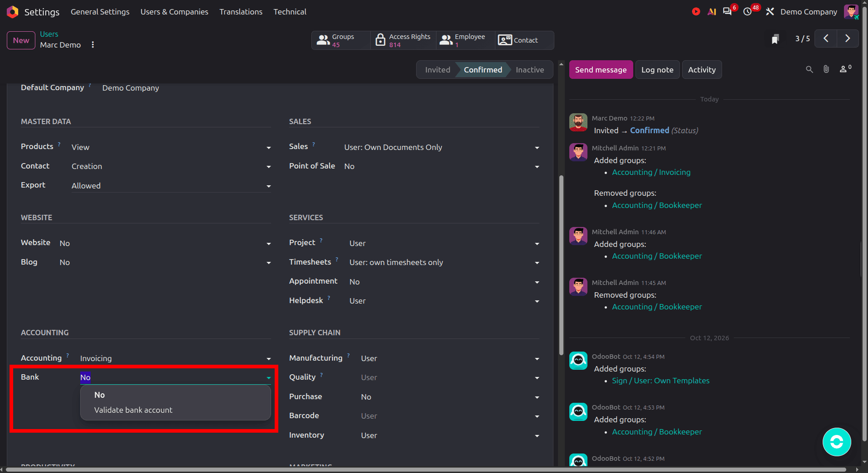868x473 pixels.
Task: Open the Accounting / Invoicing group link
Action: 651,172
